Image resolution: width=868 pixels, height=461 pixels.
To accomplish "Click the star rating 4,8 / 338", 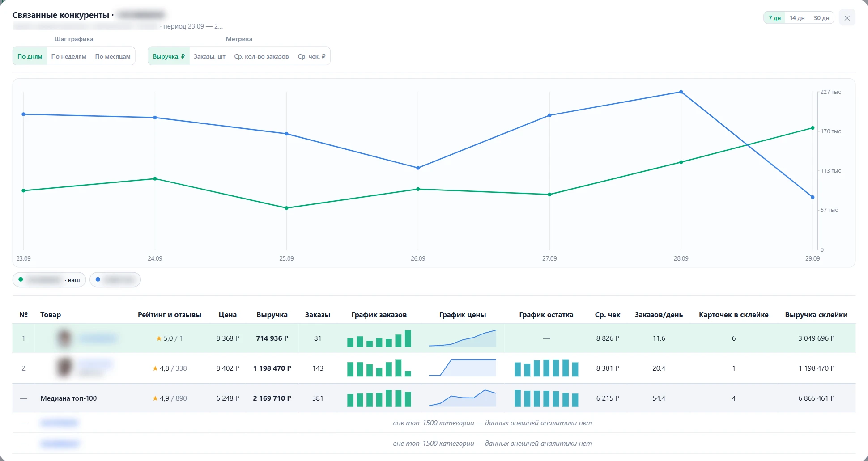I will tap(170, 368).
